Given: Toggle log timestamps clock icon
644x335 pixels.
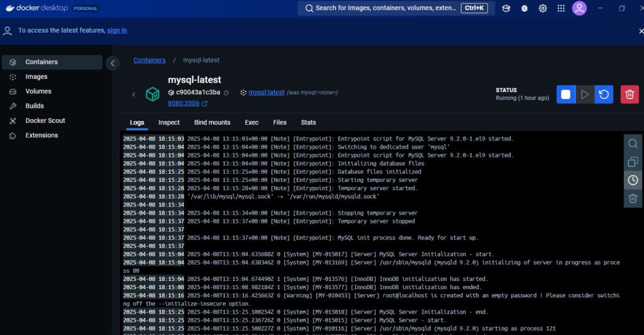Looking at the screenshot, I should (x=633, y=180).
